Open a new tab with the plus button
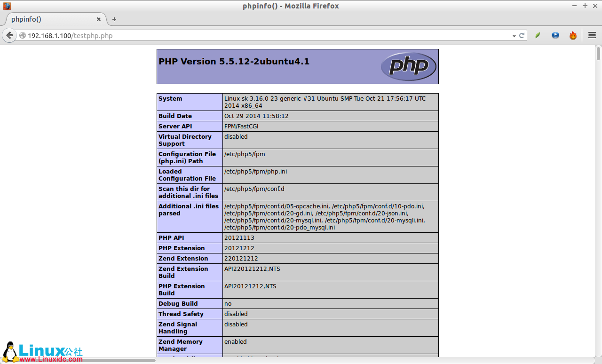 click(x=114, y=19)
